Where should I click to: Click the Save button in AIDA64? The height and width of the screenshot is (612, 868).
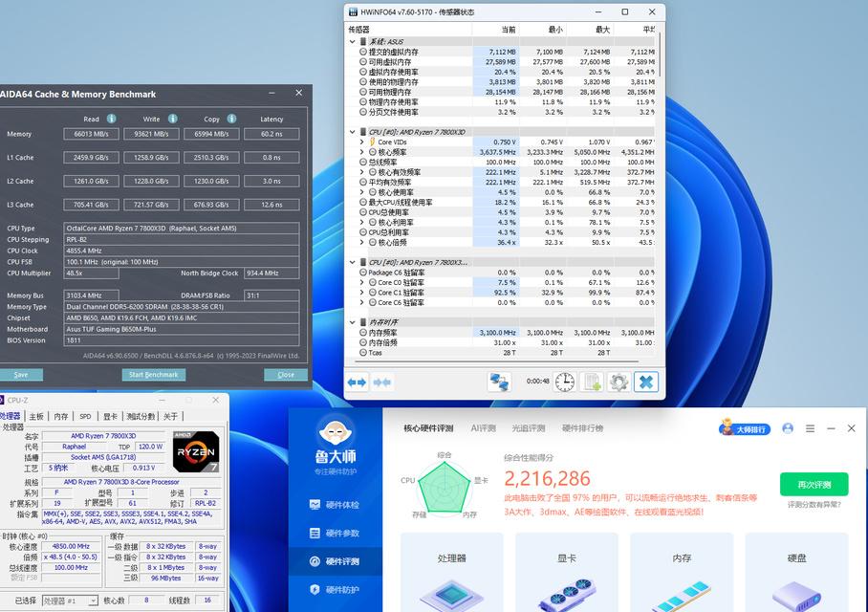pyautogui.click(x=21, y=375)
